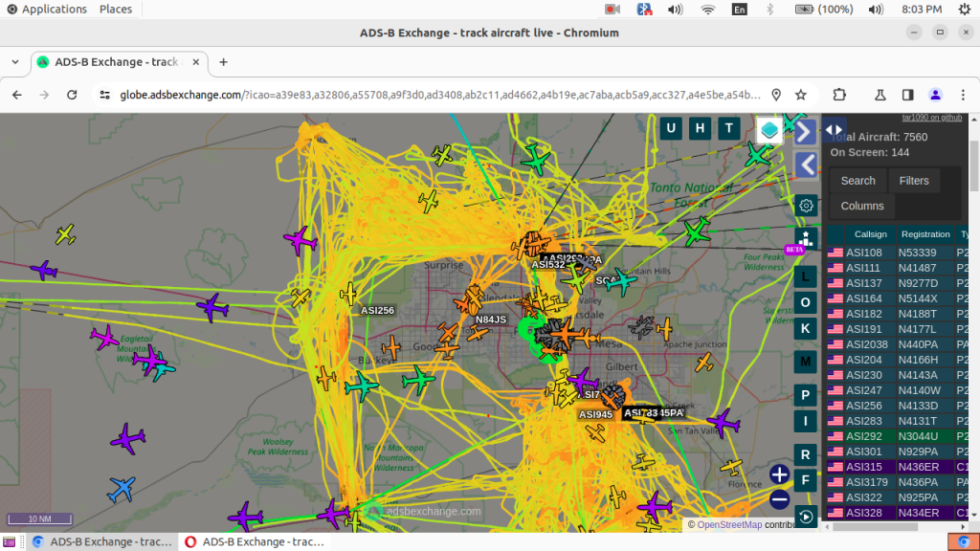Toggle the K map button
The height and width of the screenshot is (551, 980).
806,329
